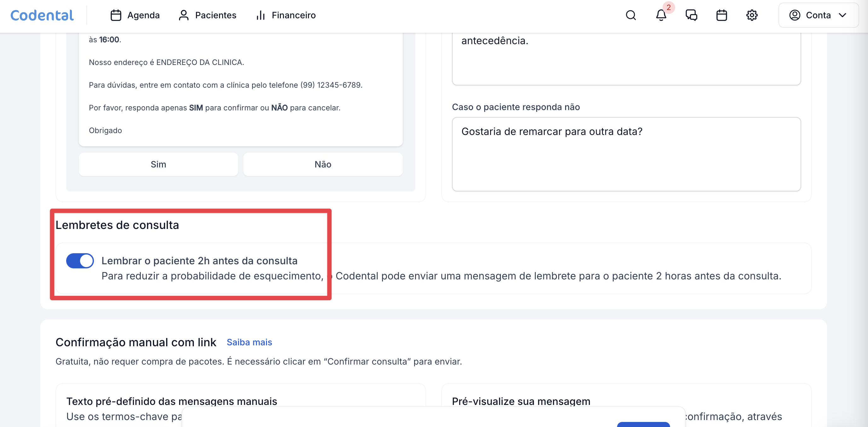The image size is (868, 427).
Task: Click the Pacientes person icon
Action: [x=183, y=15]
